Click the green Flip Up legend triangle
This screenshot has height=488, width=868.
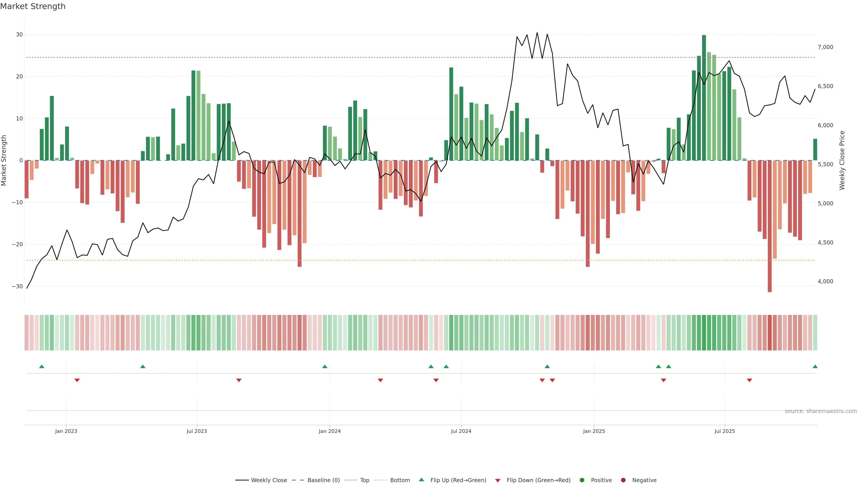[421, 480]
